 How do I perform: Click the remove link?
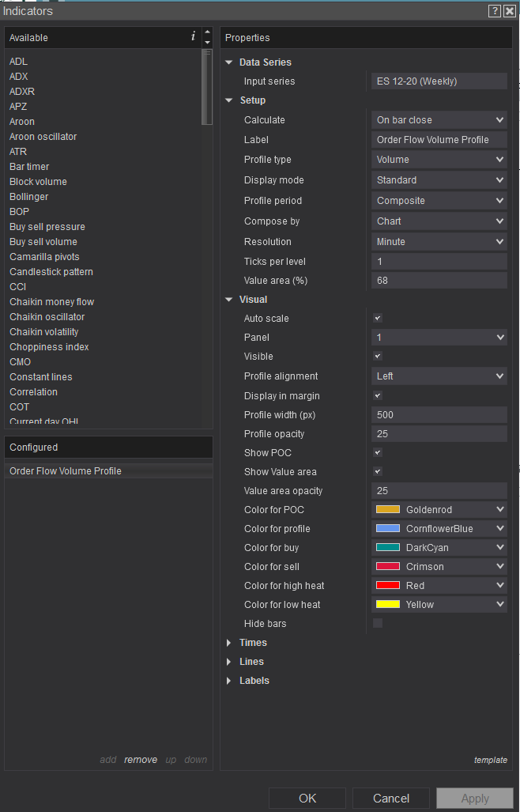(141, 760)
